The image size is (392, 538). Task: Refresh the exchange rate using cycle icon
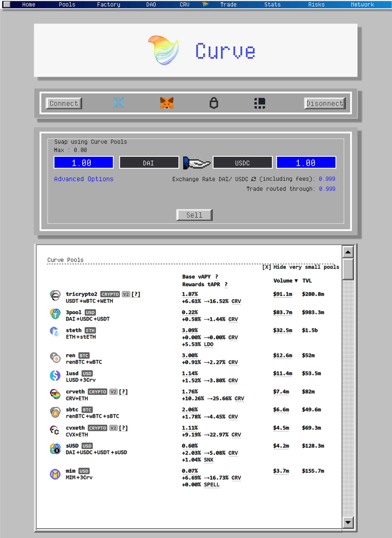click(x=253, y=179)
